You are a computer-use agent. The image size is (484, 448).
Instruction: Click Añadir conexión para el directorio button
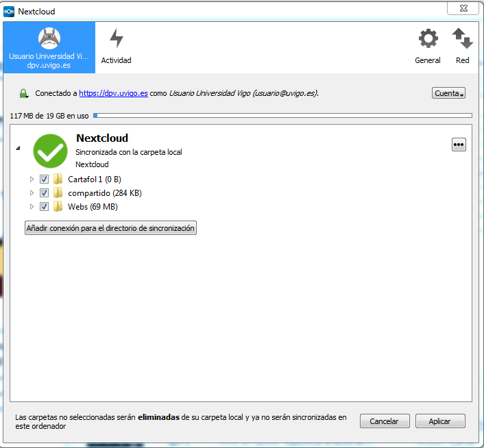110,228
